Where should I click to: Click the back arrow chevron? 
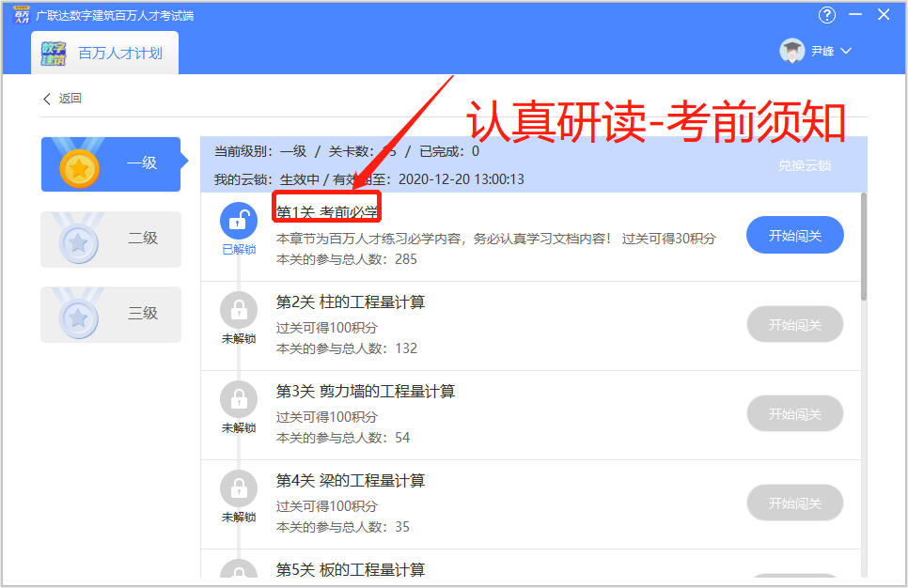47,99
